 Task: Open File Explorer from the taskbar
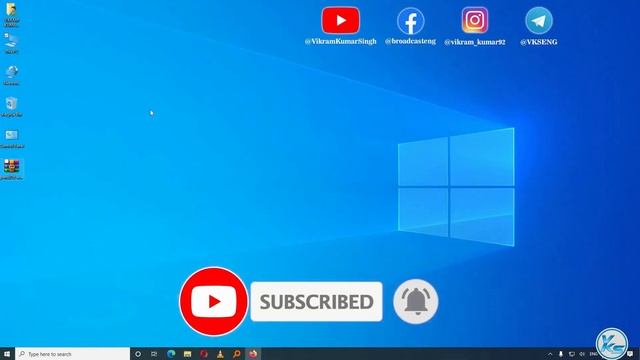click(x=187, y=354)
